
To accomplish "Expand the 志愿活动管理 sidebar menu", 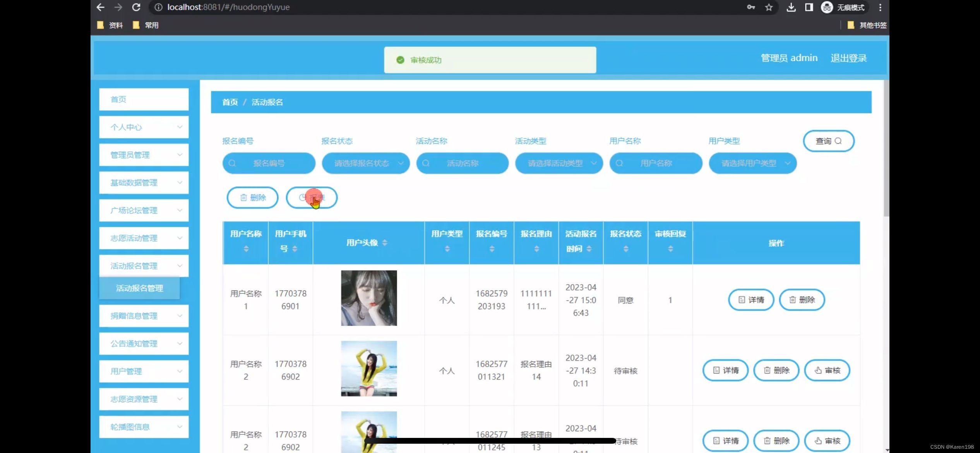I will pos(144,238).
